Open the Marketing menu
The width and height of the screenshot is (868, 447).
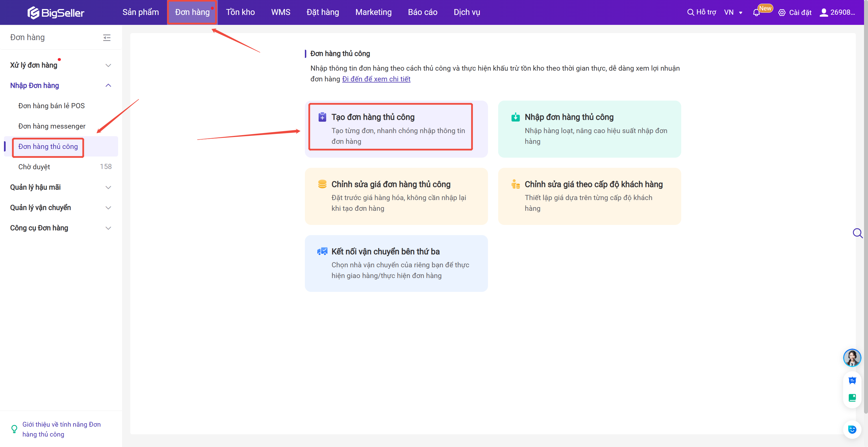(x=373, y=12)
